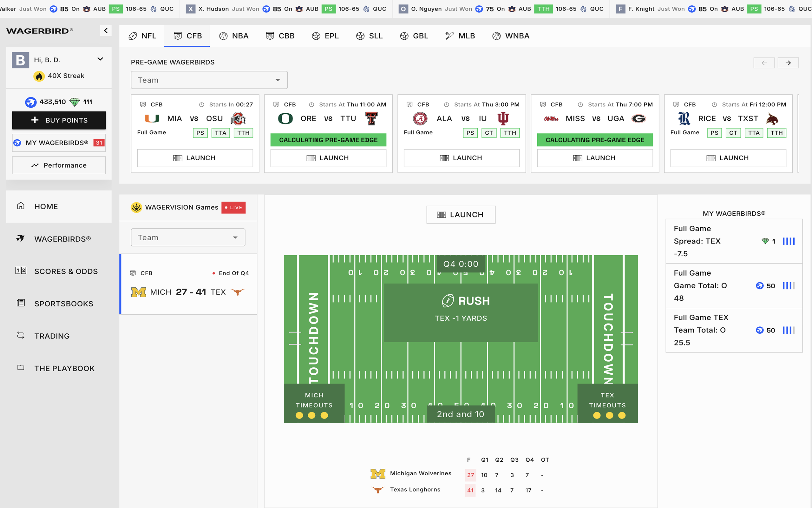
Task: Toggle PS bet type on ALA vs IU card
Action: [470, 133]
